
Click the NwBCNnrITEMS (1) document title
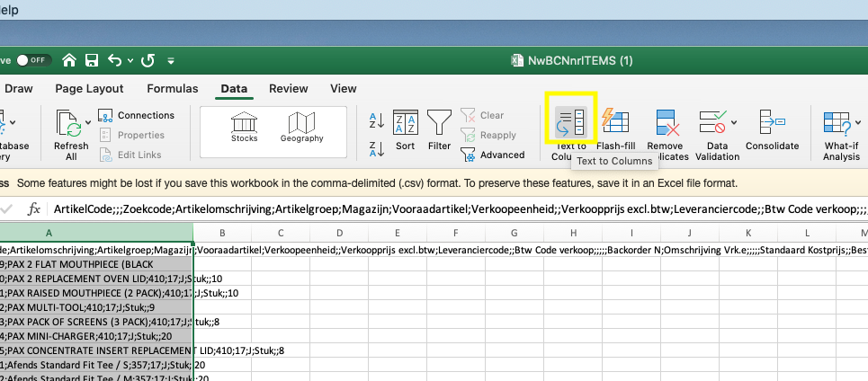(x=579, y=60)
